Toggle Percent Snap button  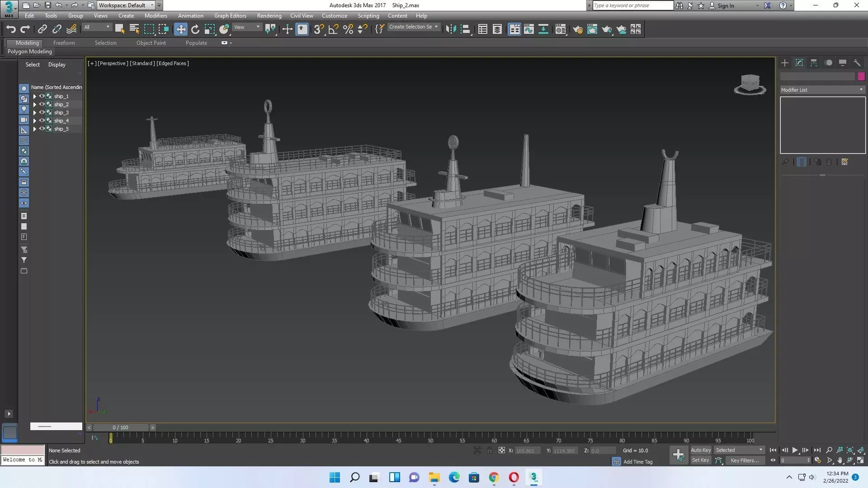[348, 29]
